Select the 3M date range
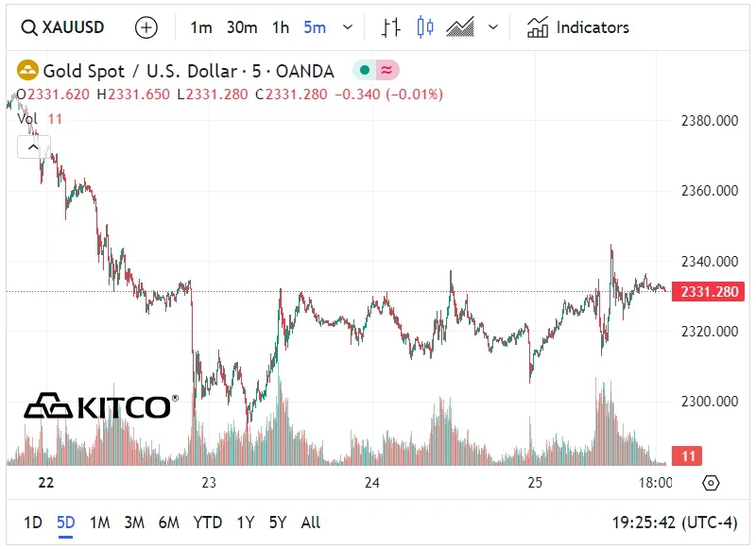This screenshot has height=549, width=756. pos(134,523)
